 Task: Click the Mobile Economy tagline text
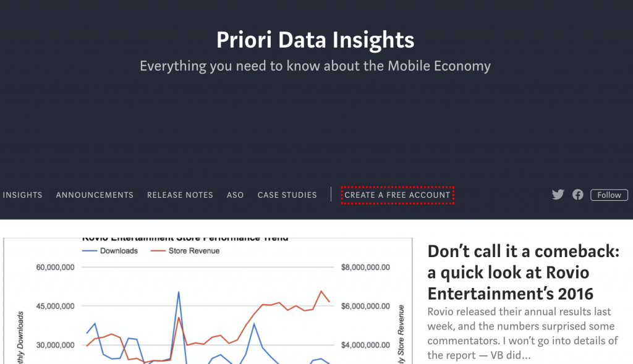point(315,66)
